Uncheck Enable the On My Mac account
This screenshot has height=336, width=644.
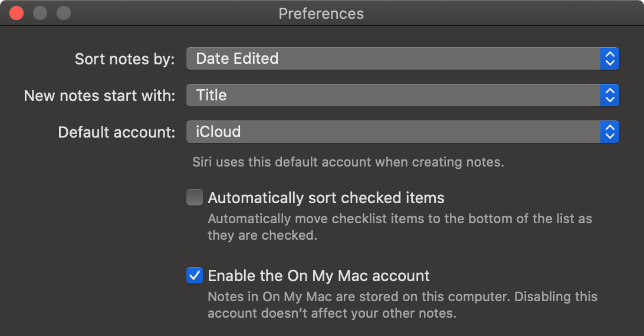(x=195, y=275)
